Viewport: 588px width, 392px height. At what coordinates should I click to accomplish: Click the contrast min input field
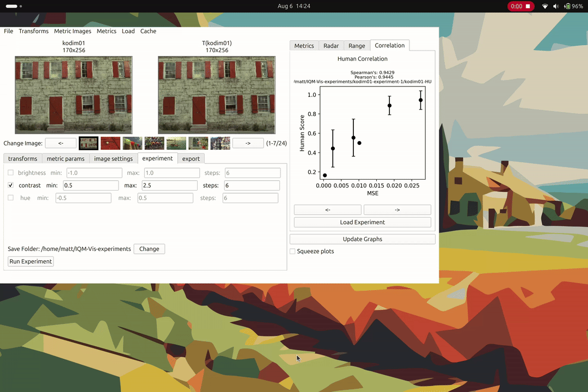click(91, 185)
